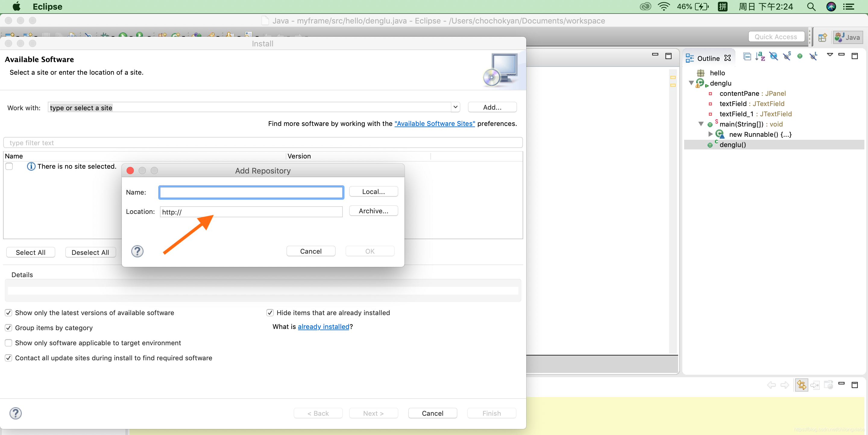Select textField_1 : JTextField in Outline
The width and height of the screenshot is (868, 435).
tap(756, 114)
